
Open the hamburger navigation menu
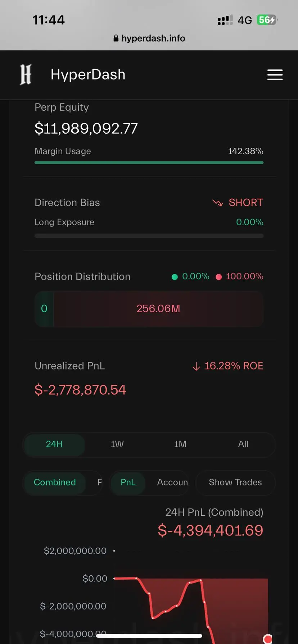pyautogui.click(x=275, y=75)
